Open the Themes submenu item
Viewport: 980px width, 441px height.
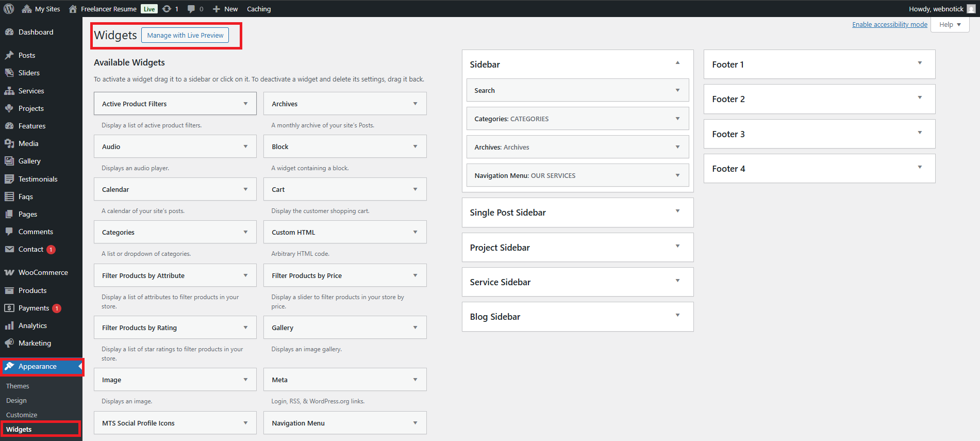[x=18, y=386]
